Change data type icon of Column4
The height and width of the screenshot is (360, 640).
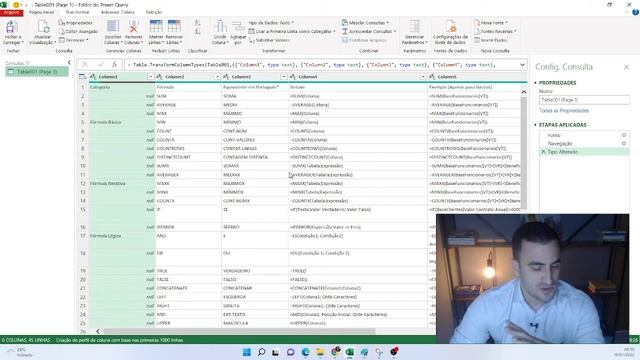293,77
